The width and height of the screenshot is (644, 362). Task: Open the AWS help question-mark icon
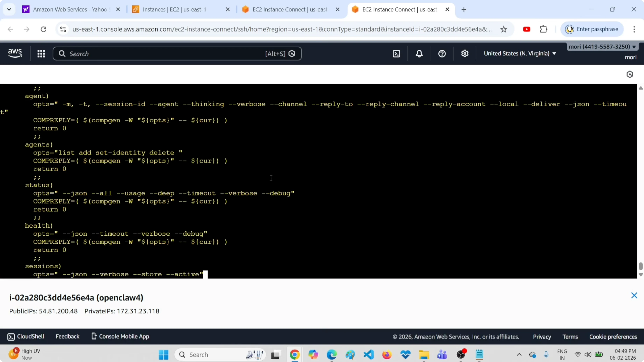pos(442,54)
